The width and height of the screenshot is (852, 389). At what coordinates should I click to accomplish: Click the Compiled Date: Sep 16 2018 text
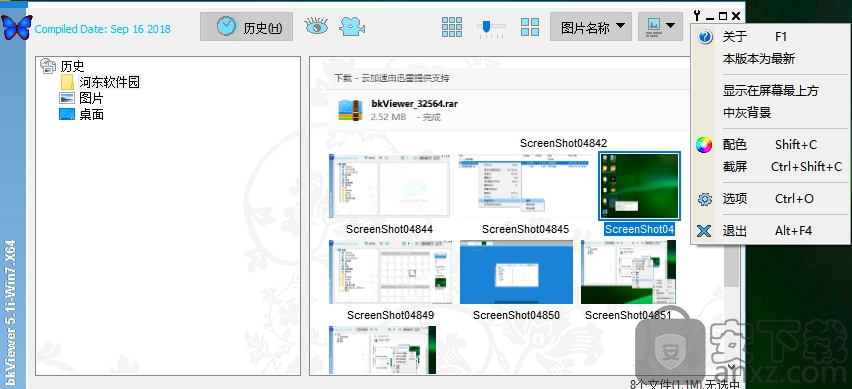[103, 29]
